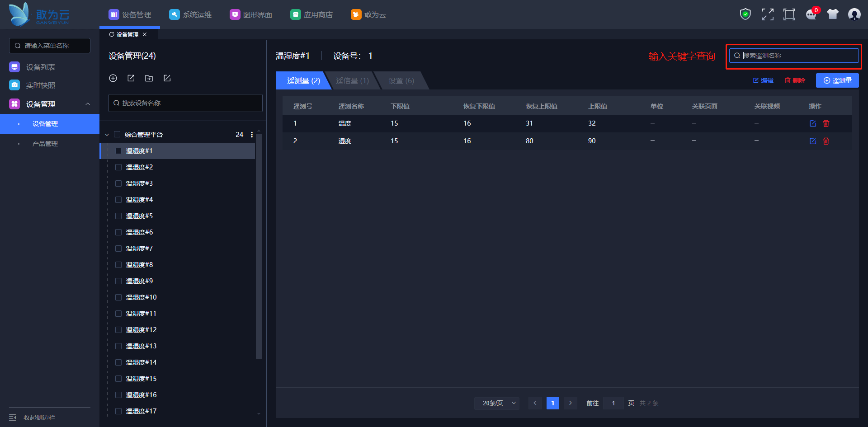Collapse the 设备管理 sidebar menu group
Viewport: 868px width, 427px height.
[x=88, y=104]
